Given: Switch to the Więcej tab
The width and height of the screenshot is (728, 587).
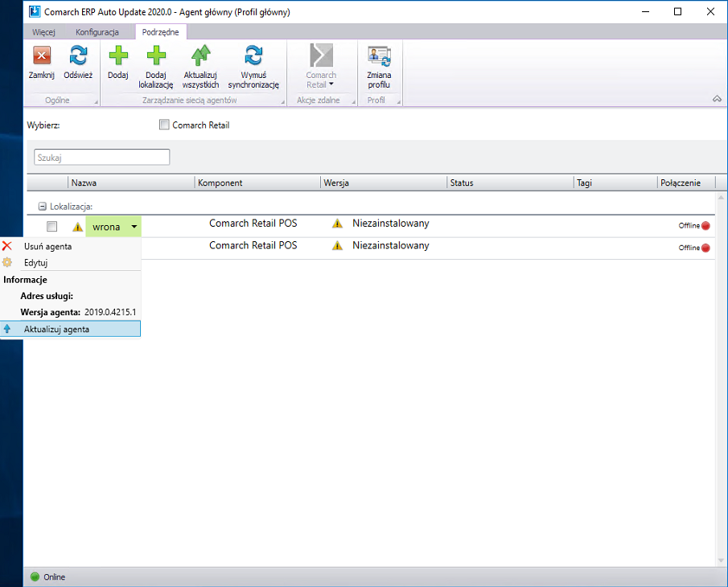Looking at the screenshot, I should [43, 32].
